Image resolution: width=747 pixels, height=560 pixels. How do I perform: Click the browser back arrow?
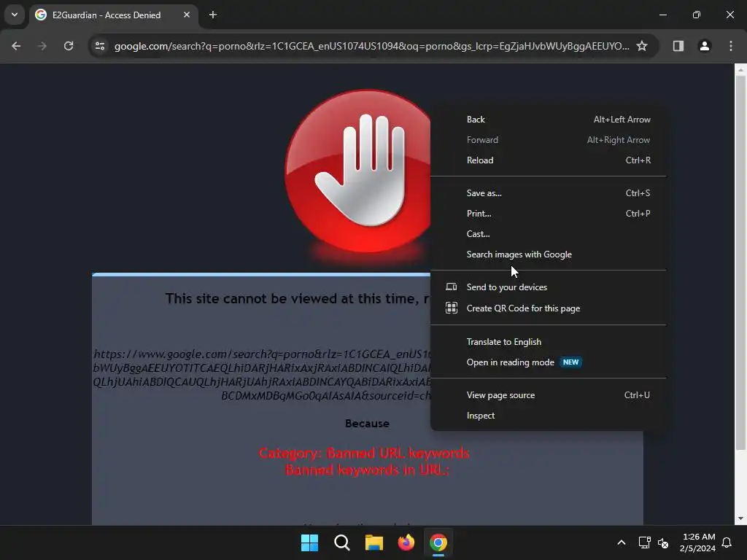click(16, 46)
